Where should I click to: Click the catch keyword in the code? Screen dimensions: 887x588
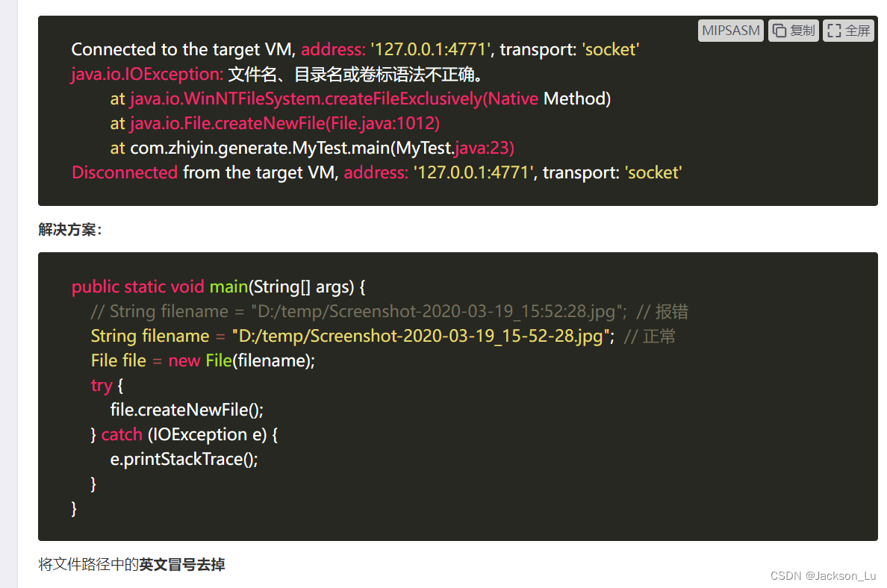(122, 434)
